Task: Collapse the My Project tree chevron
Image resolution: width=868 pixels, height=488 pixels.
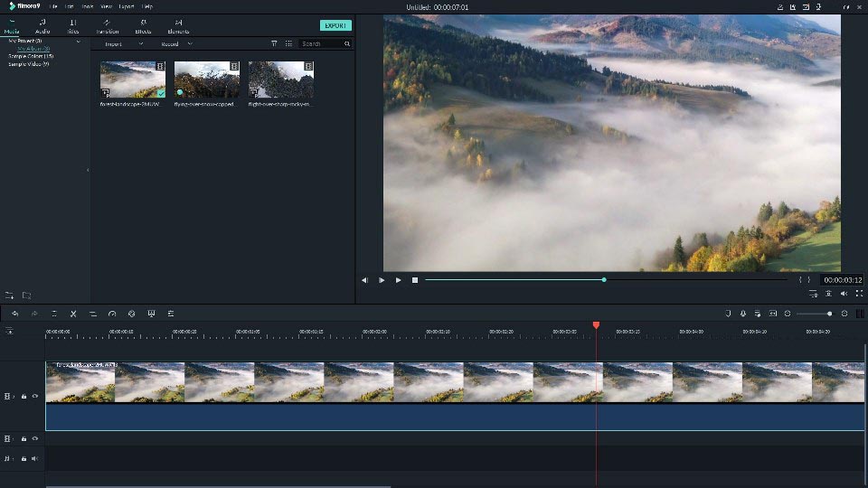Action: pos(78,42)
